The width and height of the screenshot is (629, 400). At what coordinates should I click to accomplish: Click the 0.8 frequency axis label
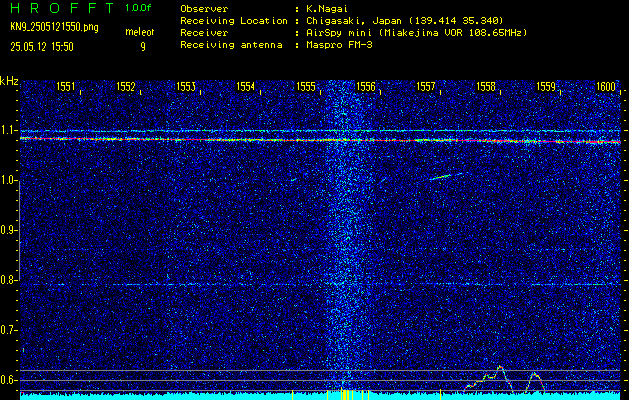8,280
